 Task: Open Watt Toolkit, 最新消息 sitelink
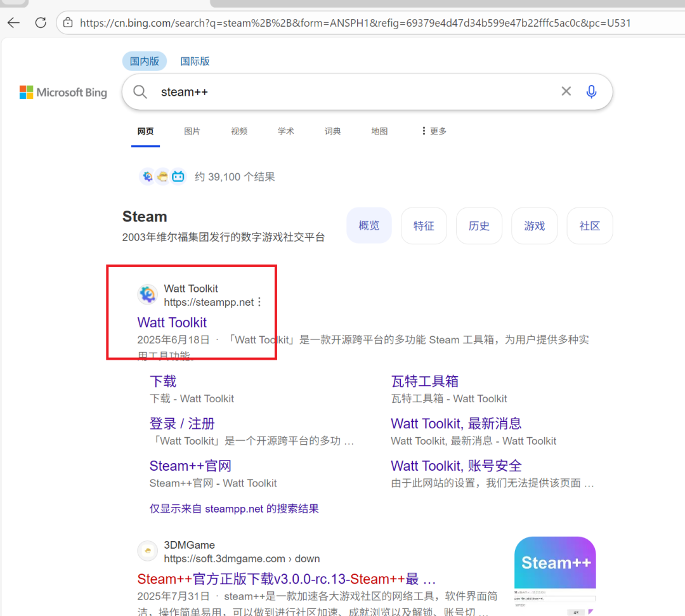pos(456,424)
